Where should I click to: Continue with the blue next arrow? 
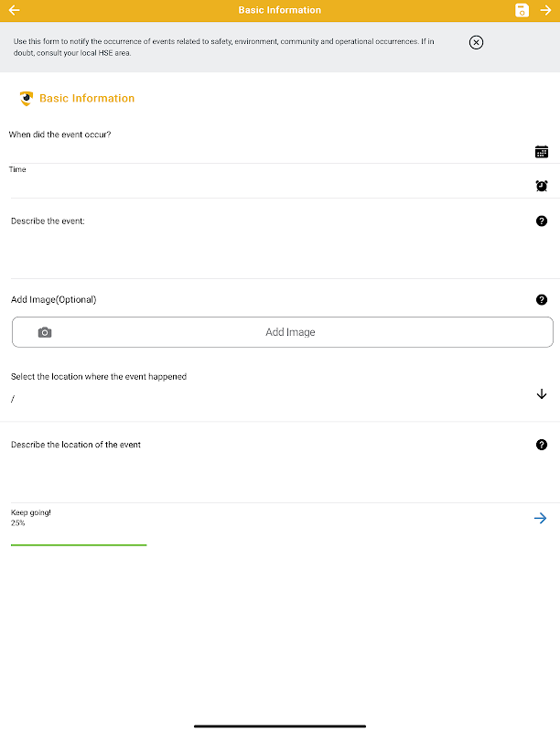[540, 518]
